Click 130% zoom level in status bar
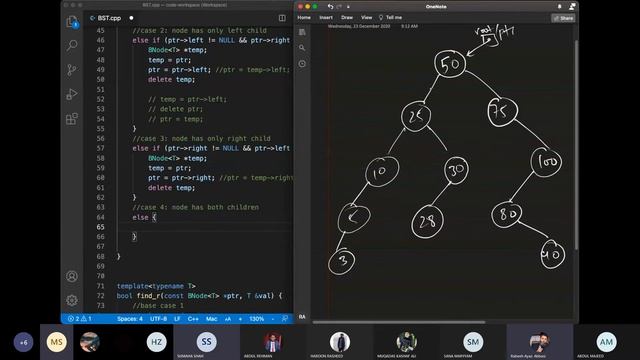This screenshot has height=360, width=640. click(x=256, y=319)
